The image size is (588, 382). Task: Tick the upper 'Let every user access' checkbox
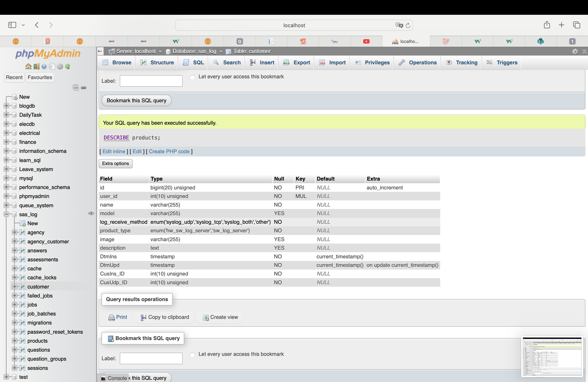[x=192, y=77]
